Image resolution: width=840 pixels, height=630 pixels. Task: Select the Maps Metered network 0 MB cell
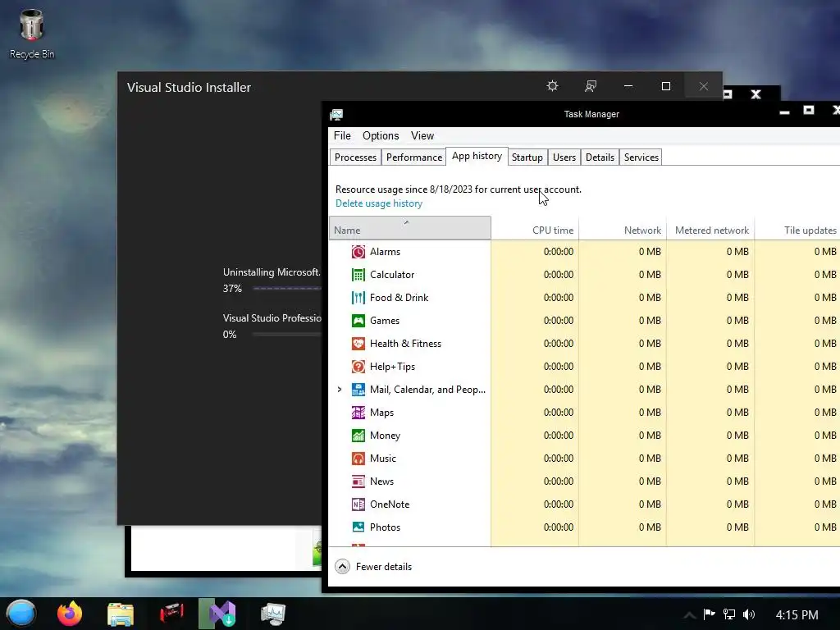coord(710,413)
